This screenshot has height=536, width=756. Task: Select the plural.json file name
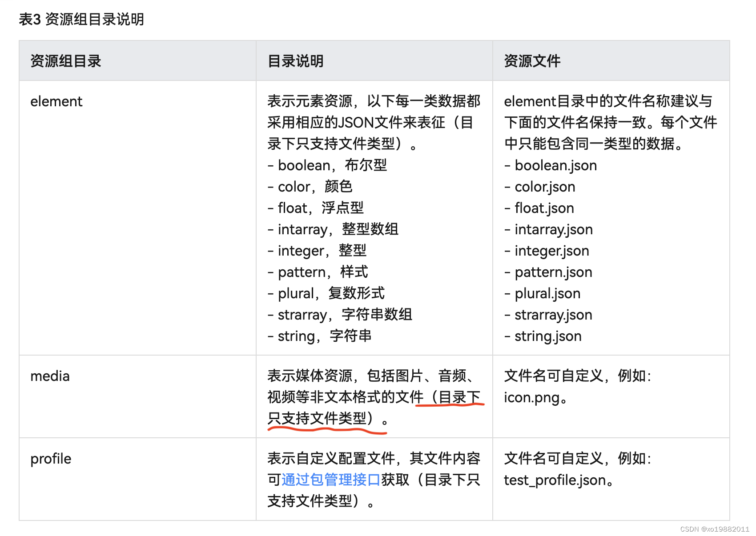click(547, 293)
